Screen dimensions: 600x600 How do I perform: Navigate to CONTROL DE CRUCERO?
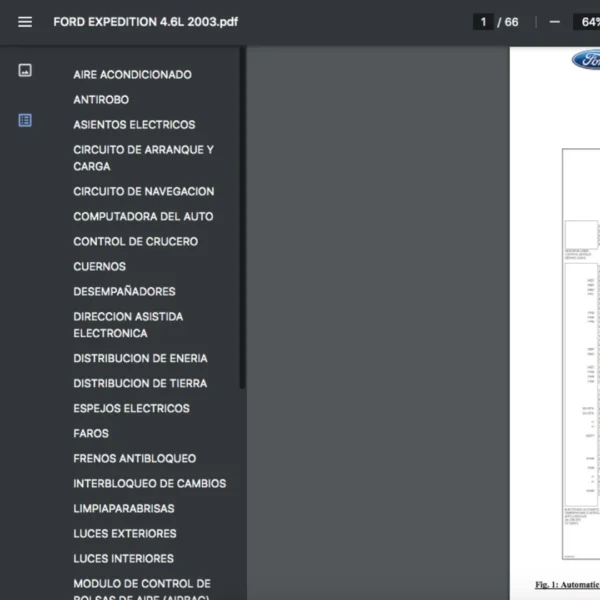(x=135, y=241)
